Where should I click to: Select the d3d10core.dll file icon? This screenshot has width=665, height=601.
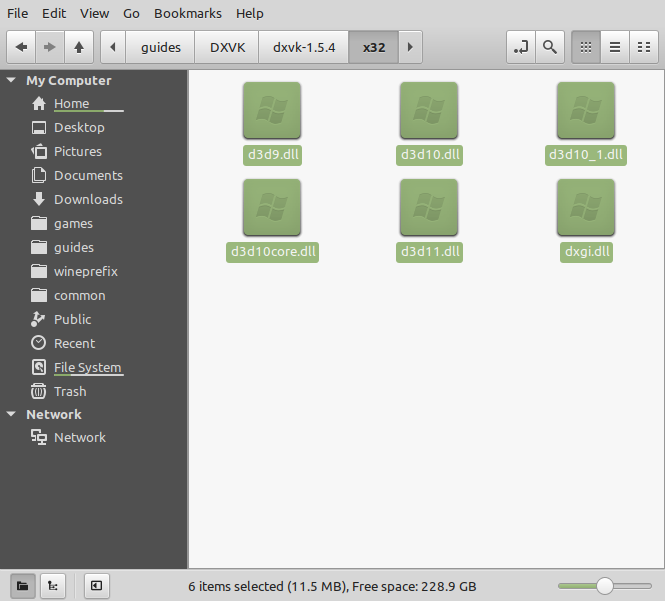coord(272,207)
